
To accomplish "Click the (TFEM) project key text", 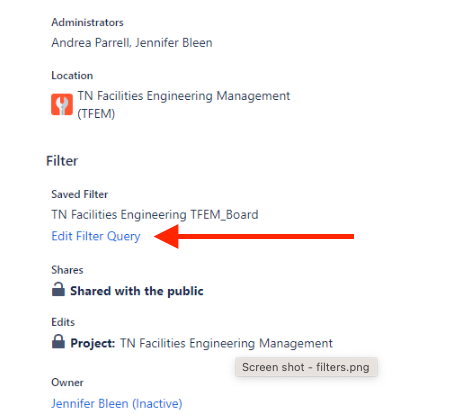I will [96, 114].
